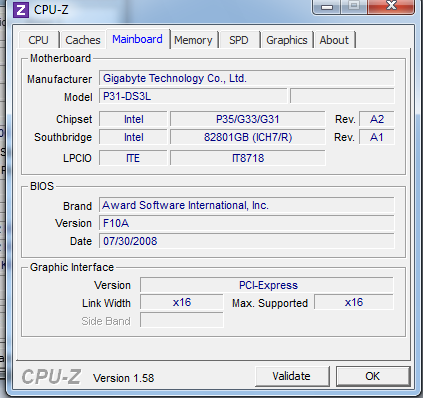Click the LPCIO value IT8718
Screen dimensions: 423x398
click(x=248, y=158)
